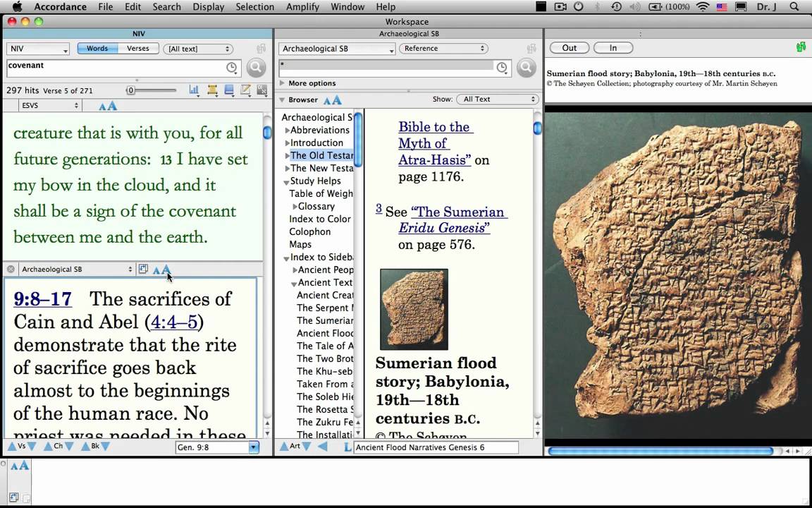Viewport: 812px width, 508px height.
Task: Open the Reference search field dropdown
Action: [444, 48]
